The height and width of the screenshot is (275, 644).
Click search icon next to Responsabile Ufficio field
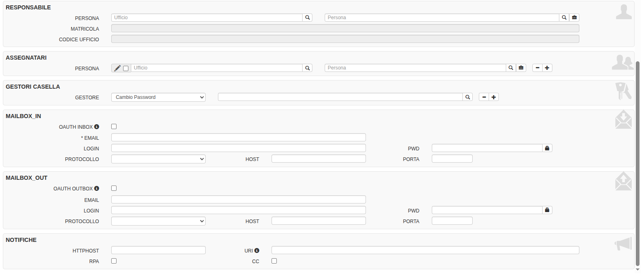pyautogui.click(x=307, y=18)
